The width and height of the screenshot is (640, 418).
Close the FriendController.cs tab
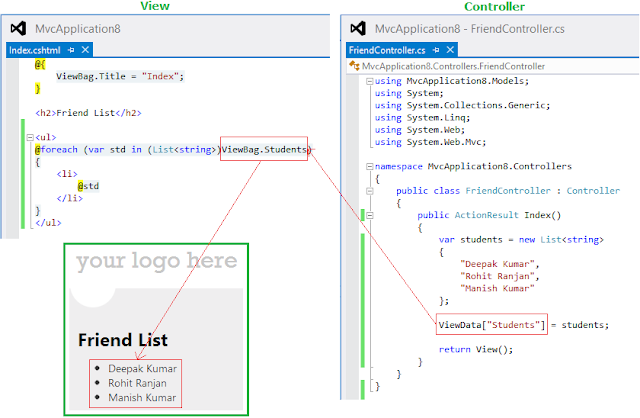pyautogui.click(x=450, y=50)
